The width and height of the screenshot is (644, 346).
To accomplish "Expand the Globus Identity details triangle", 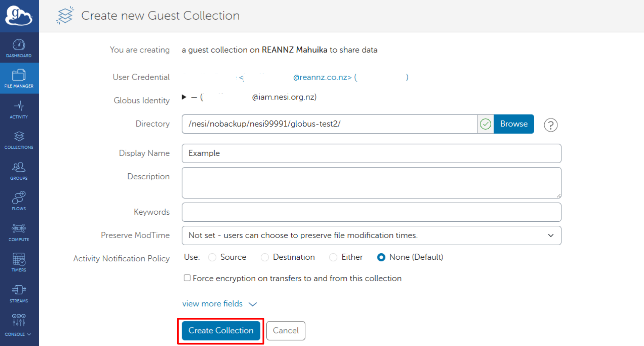I will coord(184,97).
